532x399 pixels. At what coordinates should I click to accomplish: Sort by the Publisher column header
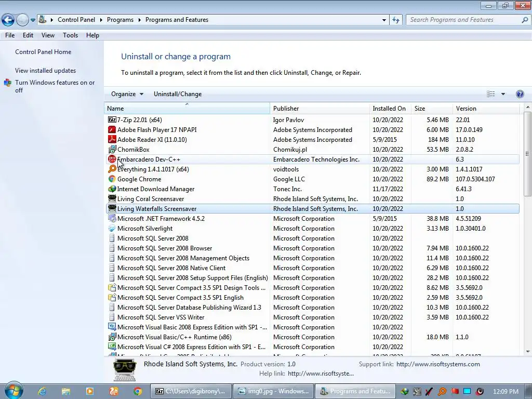pos(320,109)
